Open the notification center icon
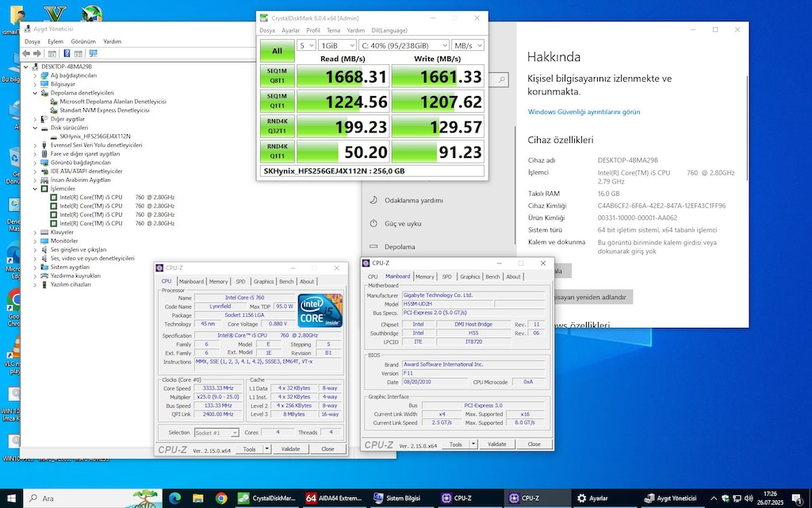Screen dimensions: 812x508 (x=796, y=498)
